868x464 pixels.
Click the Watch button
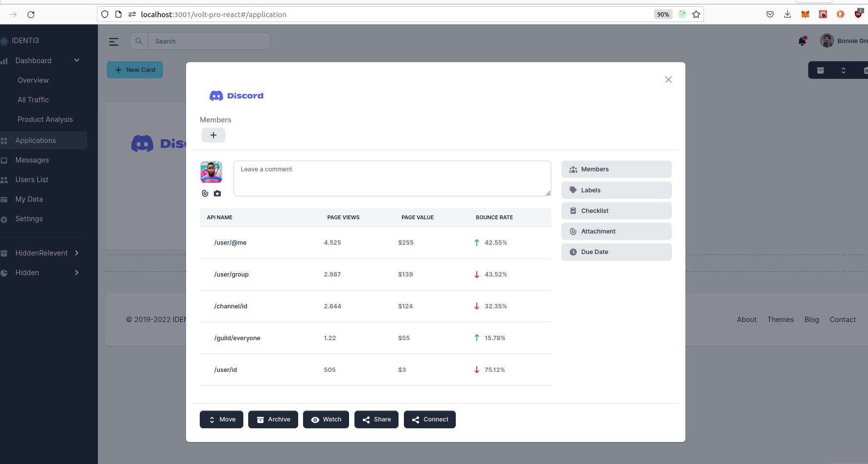(x=326, y=419)
